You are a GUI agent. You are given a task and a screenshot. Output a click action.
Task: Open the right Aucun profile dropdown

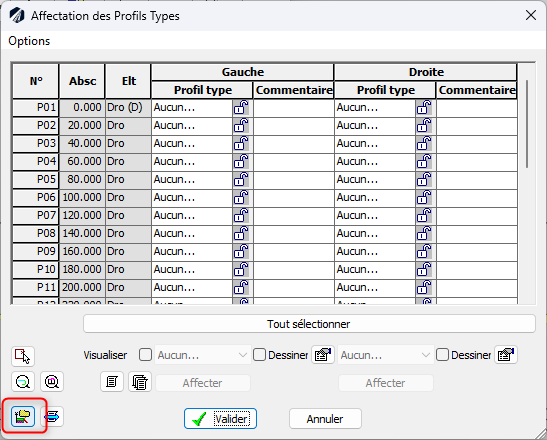[385, 355]
